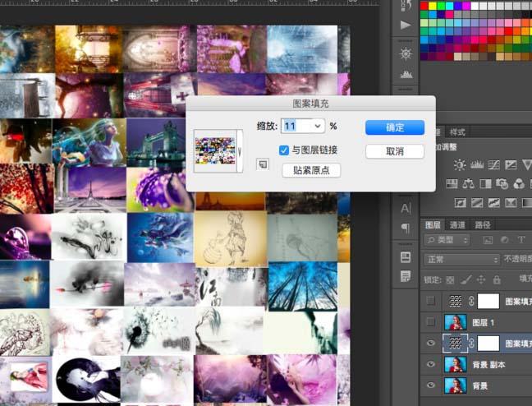
Task: Click the Levels adjustment icon
Action: point(477,165)
